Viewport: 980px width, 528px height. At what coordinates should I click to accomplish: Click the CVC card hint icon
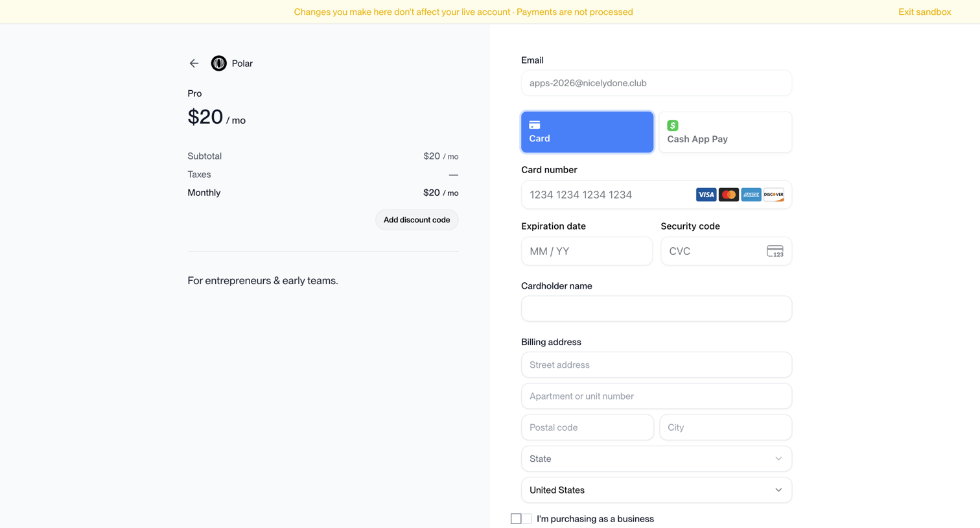[775, 251]
